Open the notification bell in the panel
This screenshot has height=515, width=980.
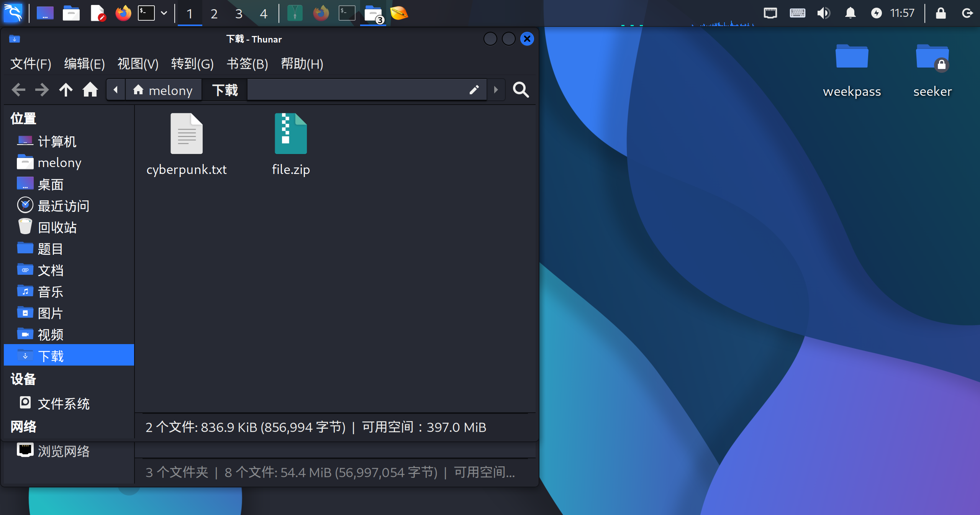pos(850,13)
